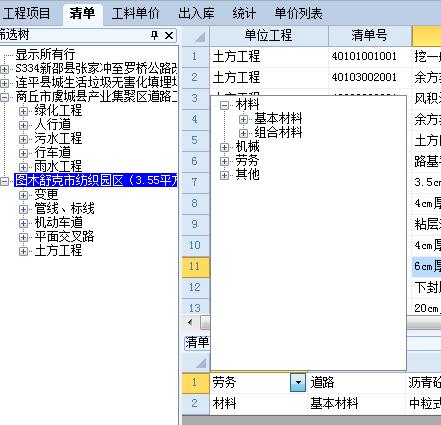
Task: Expand the 管线、标线 tree node
Action: click(23, 209)
